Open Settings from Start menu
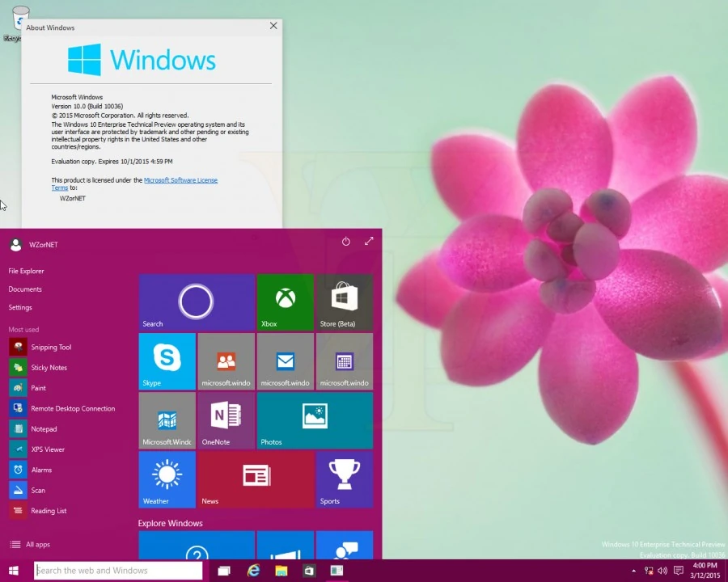The width and height of the screenshot is (728, 582). (20, 307)
